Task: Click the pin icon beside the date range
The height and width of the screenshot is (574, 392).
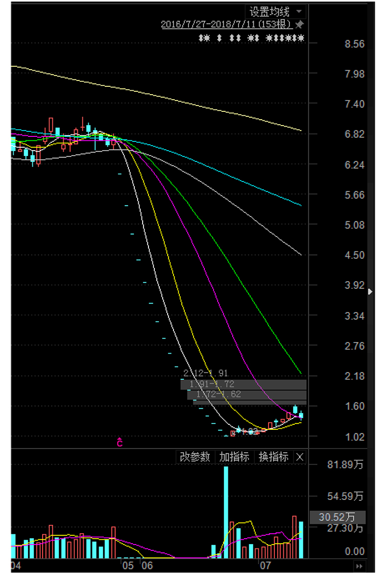Action: pyautogui.click(x=300, y=24)
